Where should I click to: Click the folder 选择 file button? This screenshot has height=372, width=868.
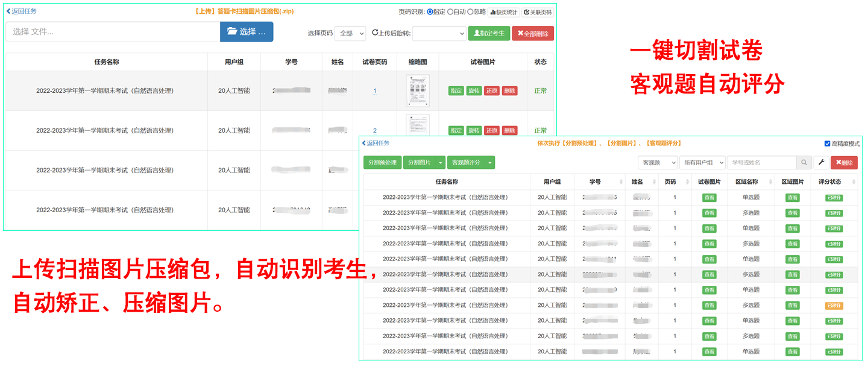[247, 32]
